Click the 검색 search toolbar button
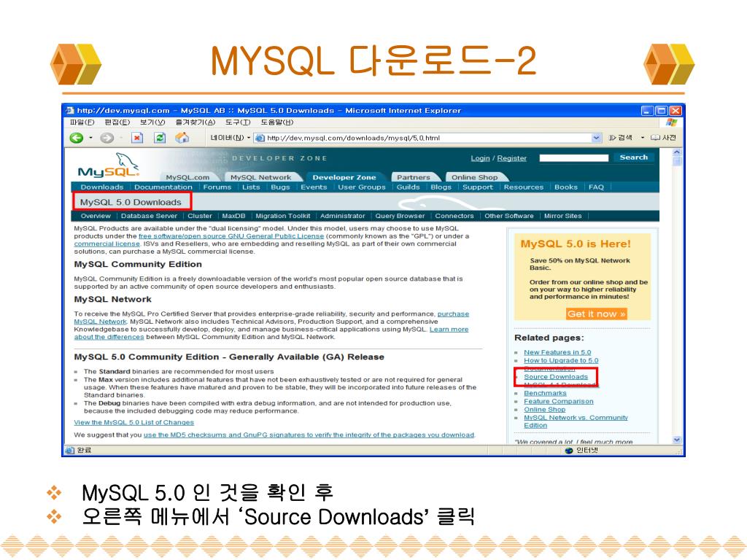Image resolution: width=747 pixels, height=560 pixels. pos(620,138)
